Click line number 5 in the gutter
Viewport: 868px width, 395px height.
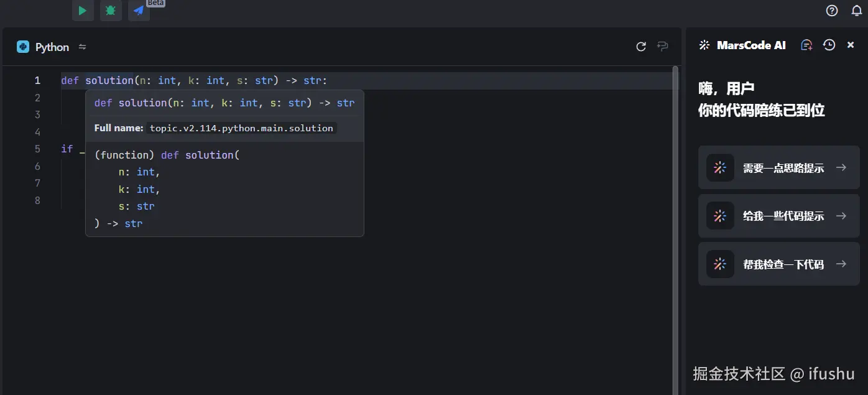pos(37,149)
